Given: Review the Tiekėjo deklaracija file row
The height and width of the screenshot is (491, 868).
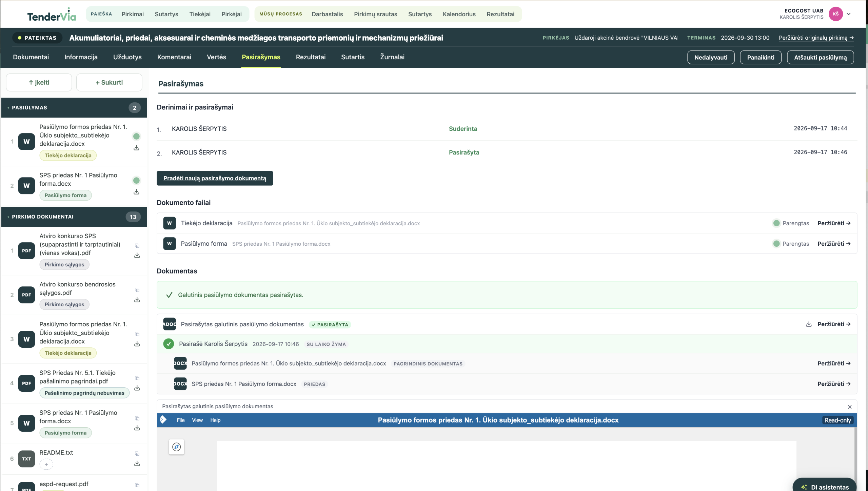Looking at the screenshot, I should [834, 223].
